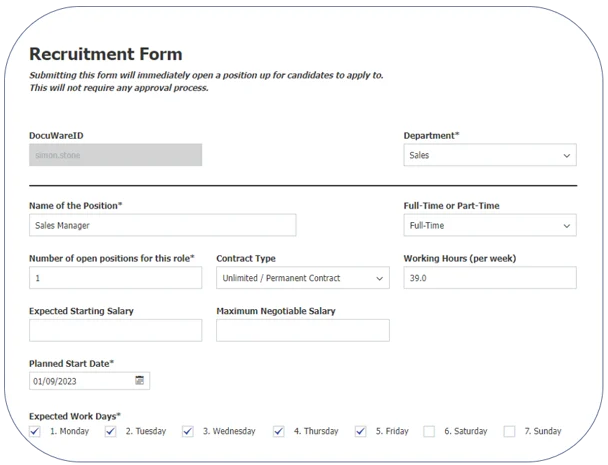Viewport: 608px width, 465px height.
Task: Focus the Number of open positions field
Action: click(x=115, y=278)
